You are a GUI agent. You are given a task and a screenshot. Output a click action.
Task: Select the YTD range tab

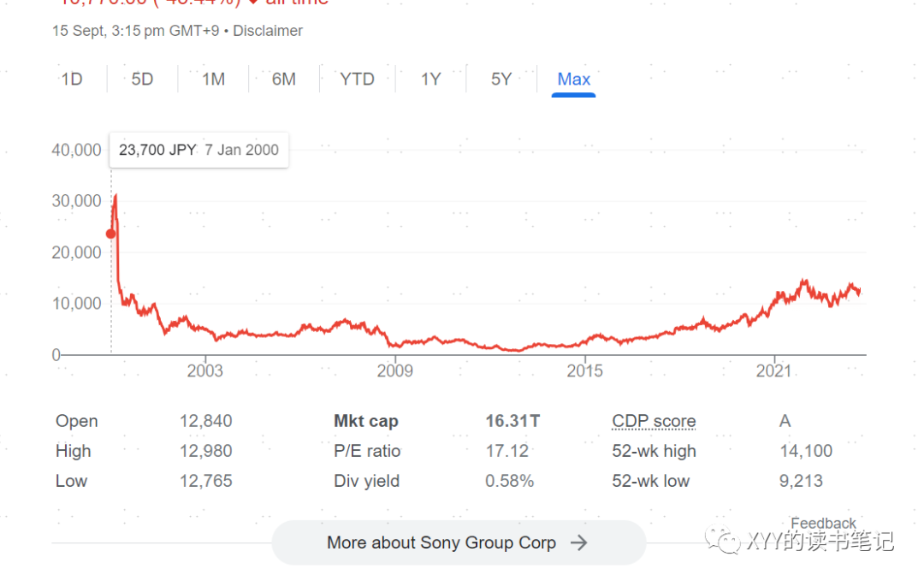357,80
